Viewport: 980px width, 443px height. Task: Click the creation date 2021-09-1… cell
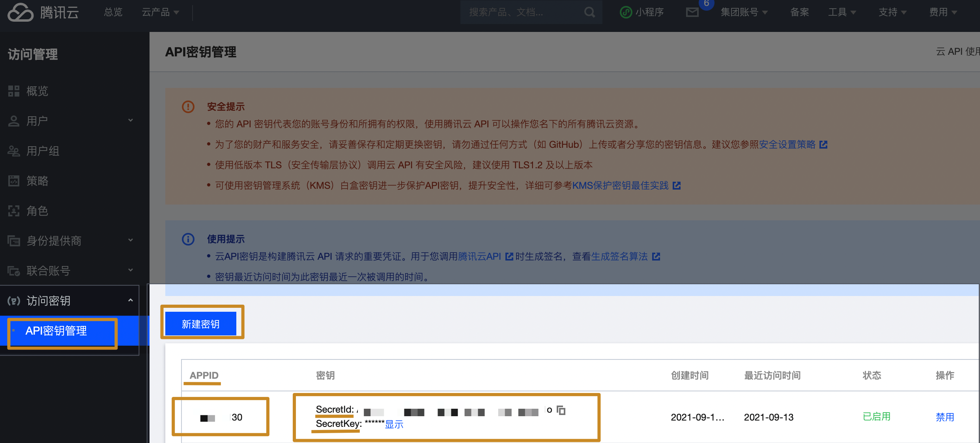tap(698, 417)
